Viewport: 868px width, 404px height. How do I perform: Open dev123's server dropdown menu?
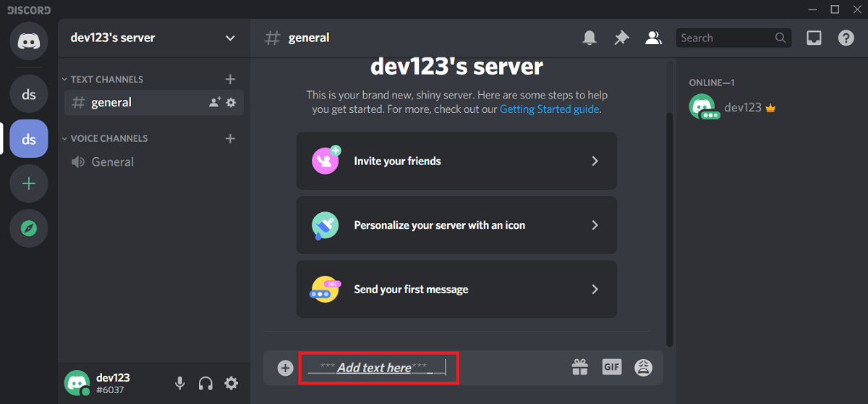click(230, 38)
